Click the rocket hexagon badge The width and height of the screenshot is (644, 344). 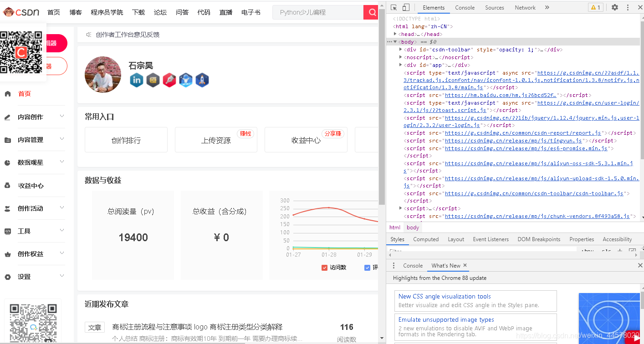(x=202, y=80)
